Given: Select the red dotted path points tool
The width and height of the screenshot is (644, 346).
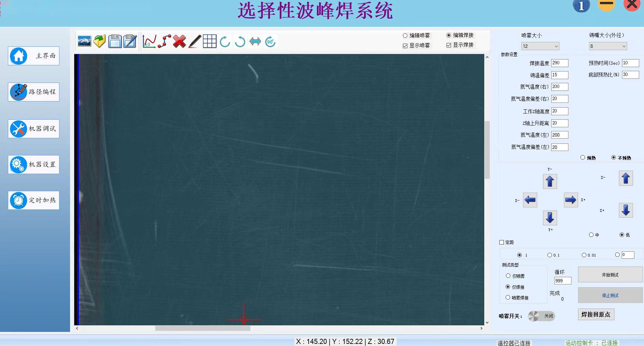Looking at the screenshot, I should pyautogui.click(x=164, y=41).
